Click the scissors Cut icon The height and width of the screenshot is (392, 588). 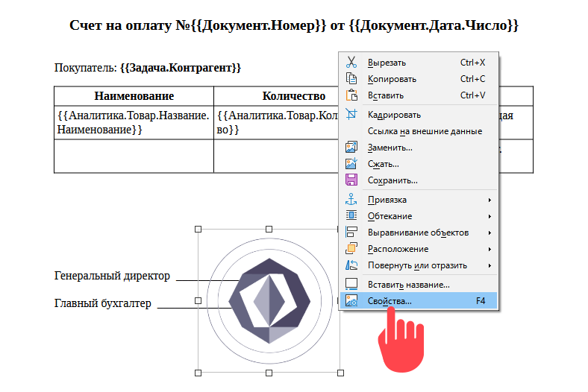[351, 62]
